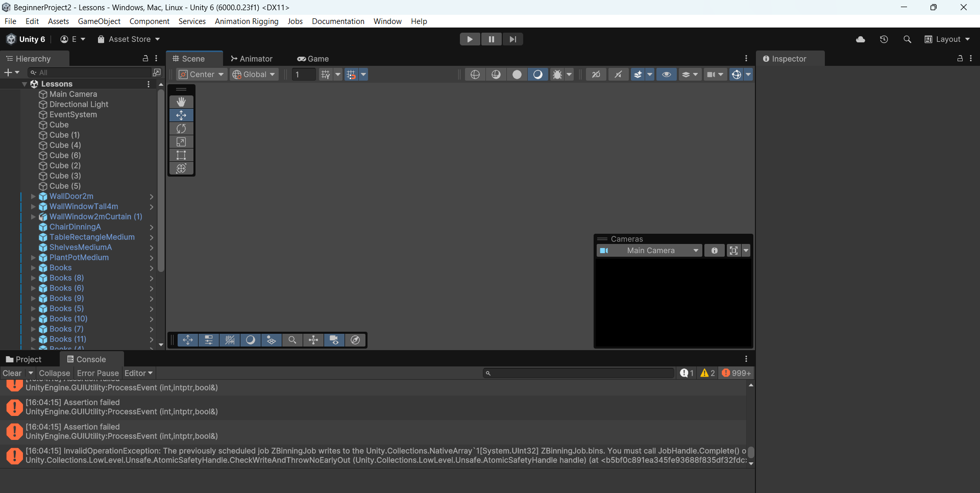Switch to the Game tab

[312, 59]
